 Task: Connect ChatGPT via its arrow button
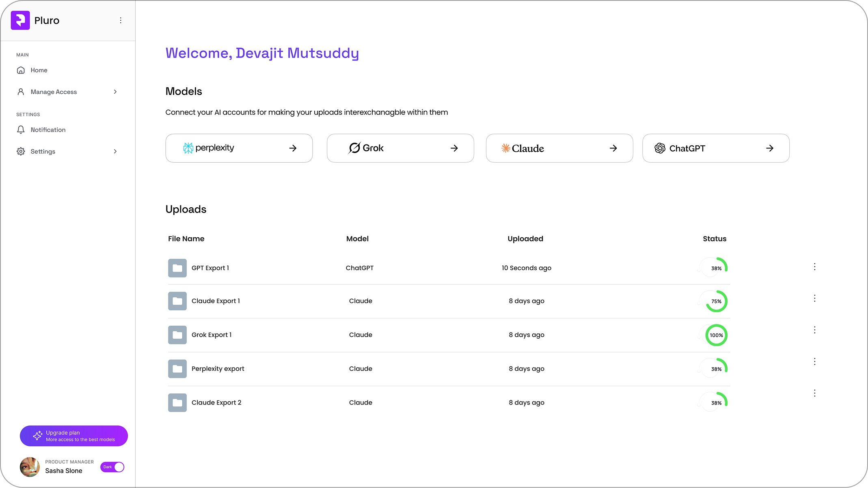(770, 148)
